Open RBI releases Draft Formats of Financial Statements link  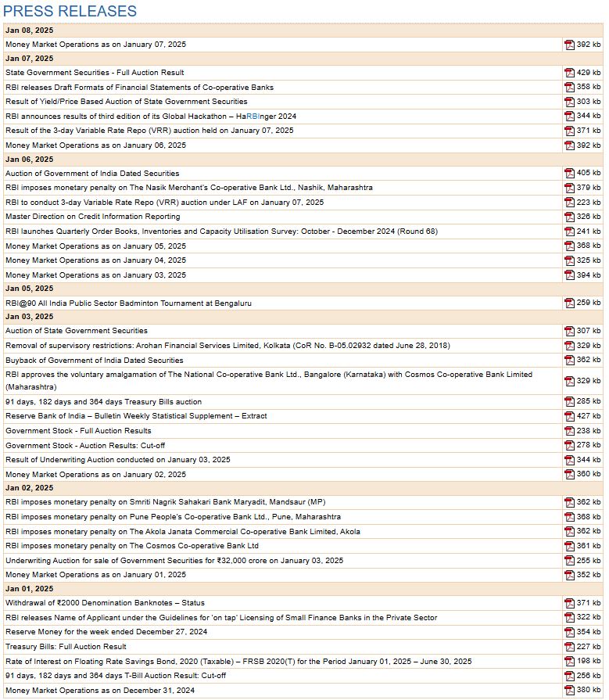[139, 87]
